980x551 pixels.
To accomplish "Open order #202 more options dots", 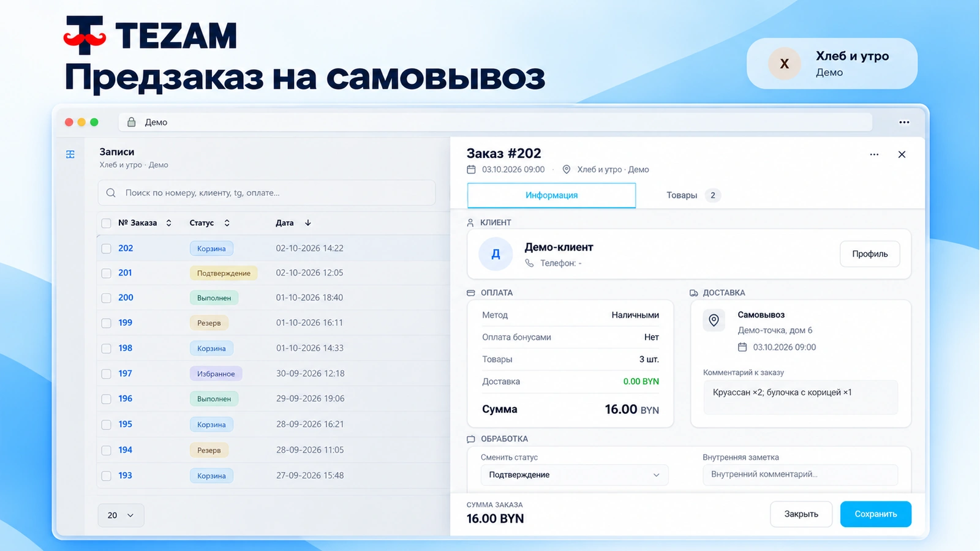I will 874,154.
